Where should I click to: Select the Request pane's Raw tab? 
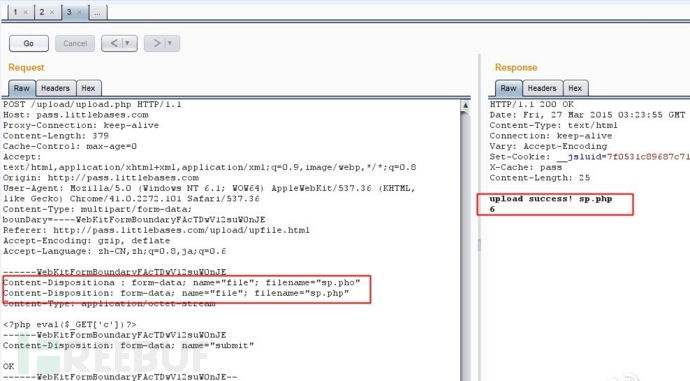pyautogui.click(x=22, y=88)
